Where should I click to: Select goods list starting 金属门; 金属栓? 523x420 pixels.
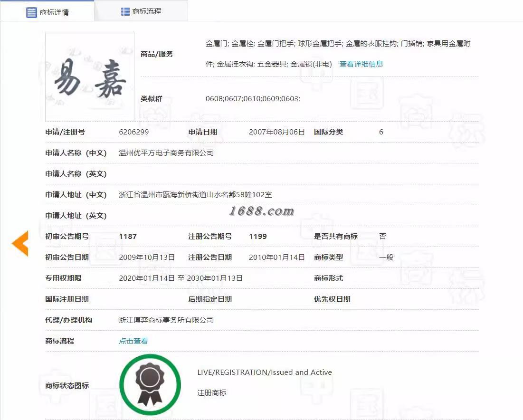coord(338,54)
